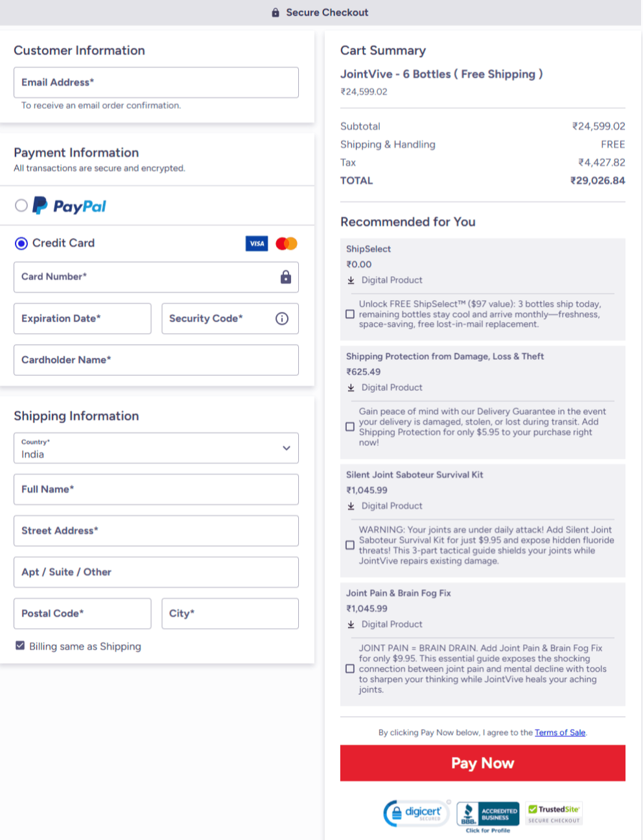Enable the free ShipSelect upgrade
Image resolution: width=643 pixels, height=840 pixels.
click(x=350, y=314)
